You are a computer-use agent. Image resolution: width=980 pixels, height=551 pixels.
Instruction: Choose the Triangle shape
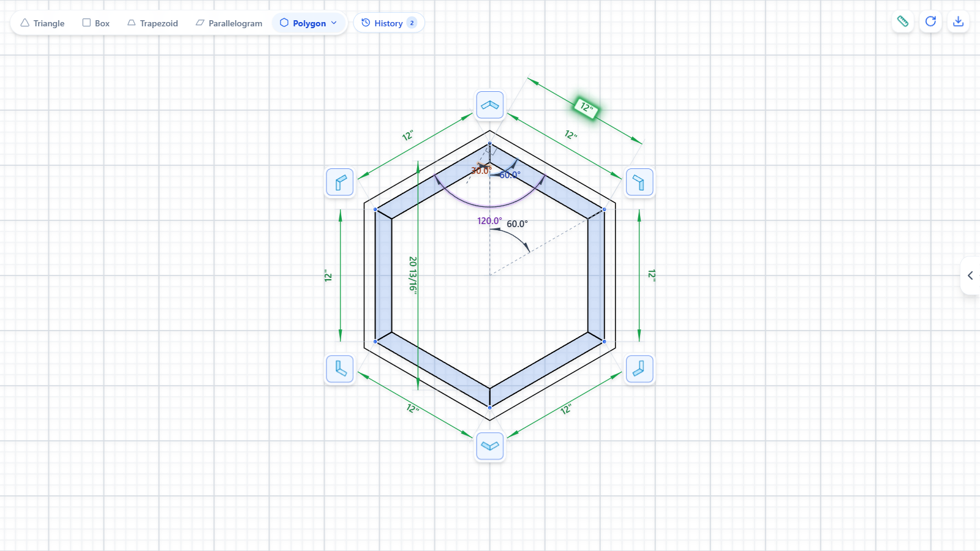tap(42, 23)
